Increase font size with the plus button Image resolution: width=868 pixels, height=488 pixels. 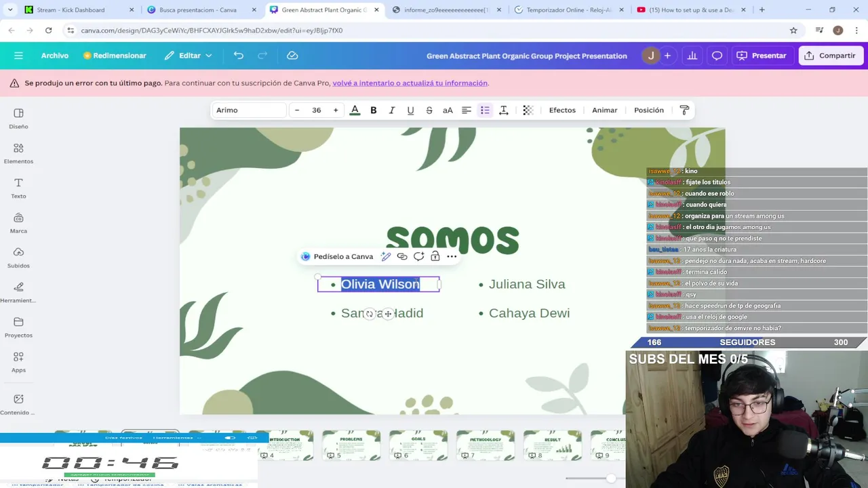coord(336,110)
